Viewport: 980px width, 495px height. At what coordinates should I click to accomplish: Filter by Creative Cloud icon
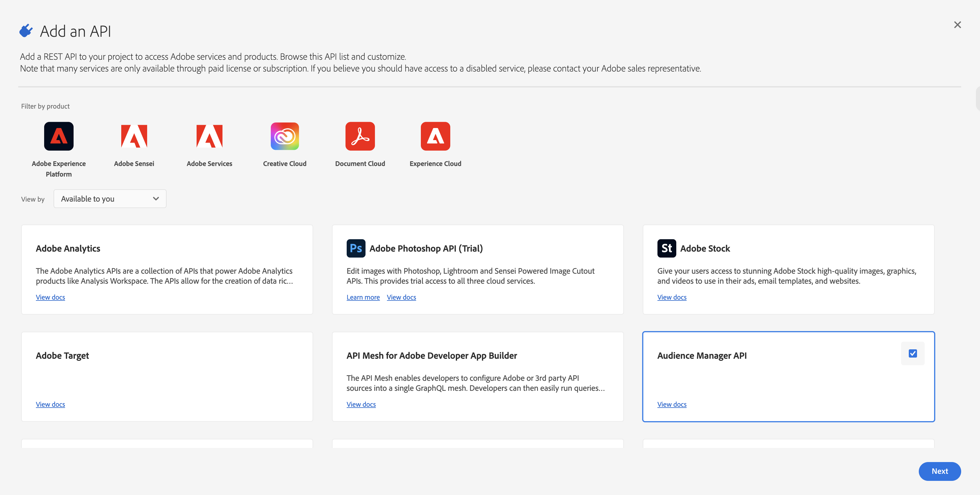pos(285,136)
